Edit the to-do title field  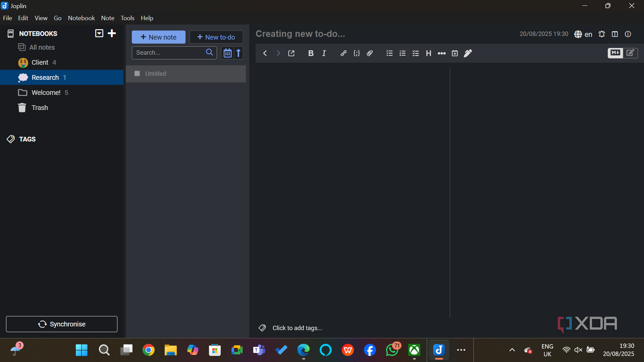pos(384,34)
